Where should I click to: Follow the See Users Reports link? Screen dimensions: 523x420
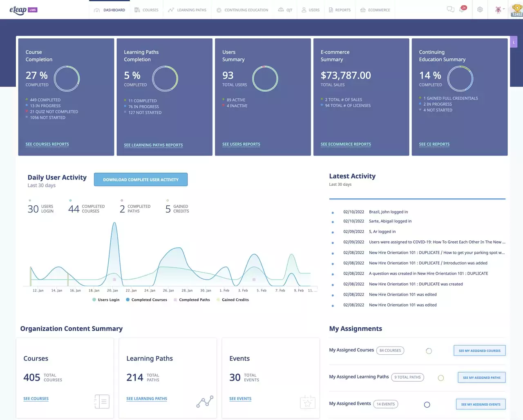coord(241,144)
